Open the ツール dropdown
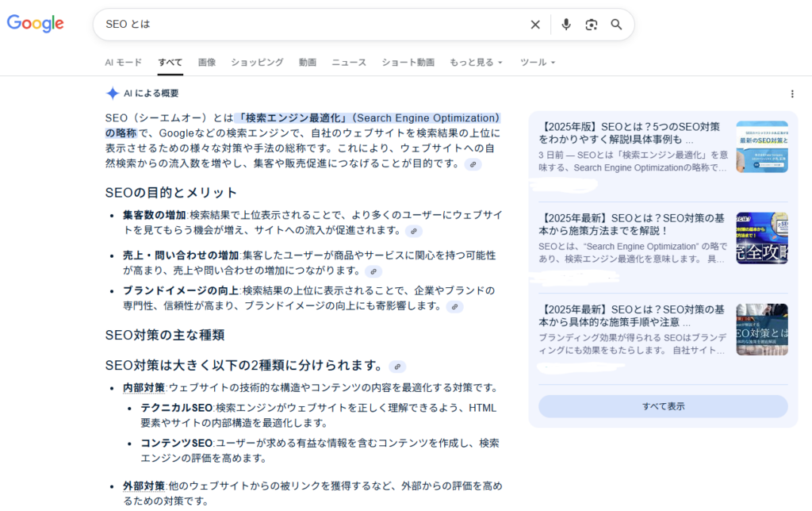Image resolution: width=812 pixels, height=511 pixels. (x=538, y=62)
